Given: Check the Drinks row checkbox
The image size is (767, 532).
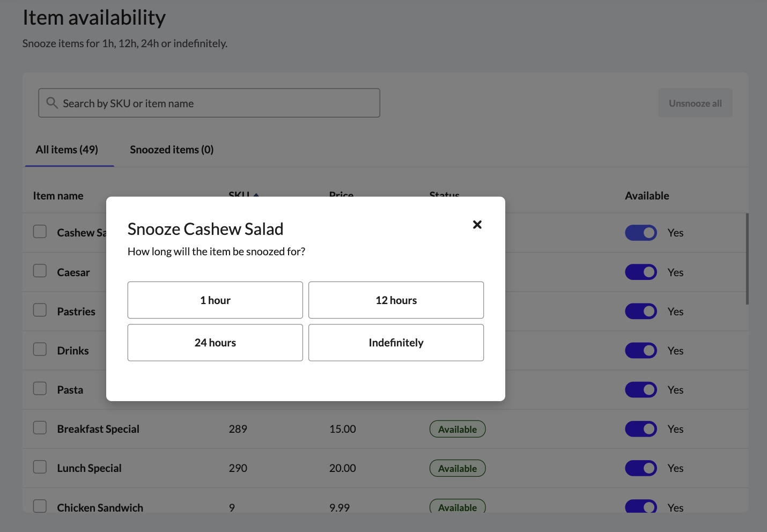Looking at the screenshot, I should [40, 349].
